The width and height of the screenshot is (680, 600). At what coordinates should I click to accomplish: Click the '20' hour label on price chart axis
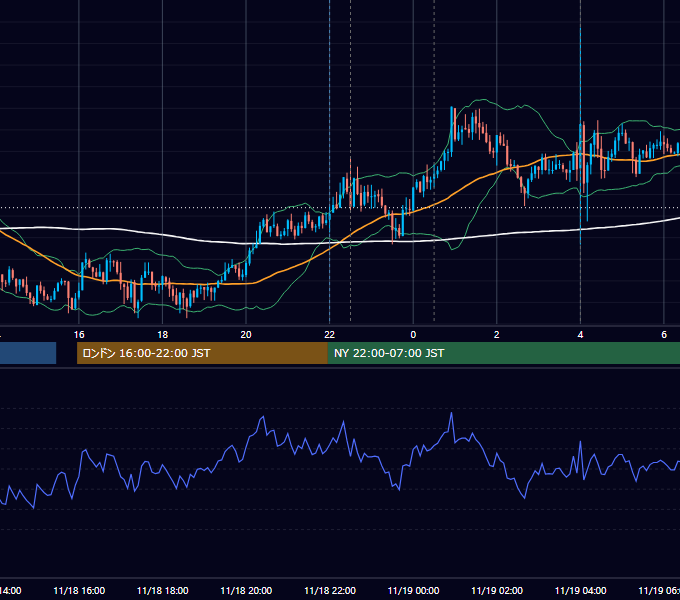pos(246,335)
